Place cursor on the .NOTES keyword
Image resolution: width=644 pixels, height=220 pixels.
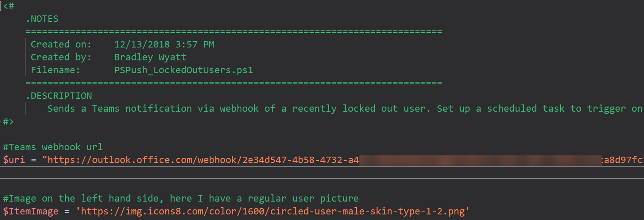pyautogui.click(x=42, y=19)
